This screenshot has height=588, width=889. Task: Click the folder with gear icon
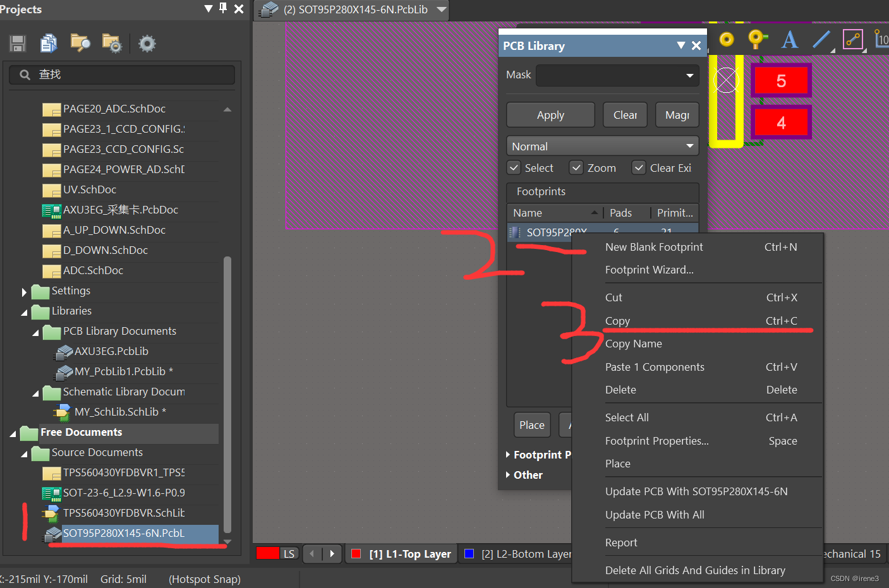click(111, 43)
